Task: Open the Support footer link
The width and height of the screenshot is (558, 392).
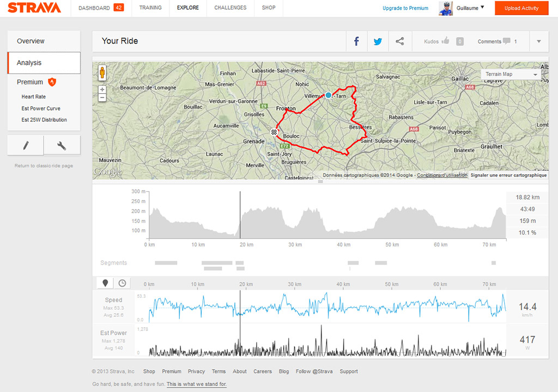Action: [x=349, y=371]
